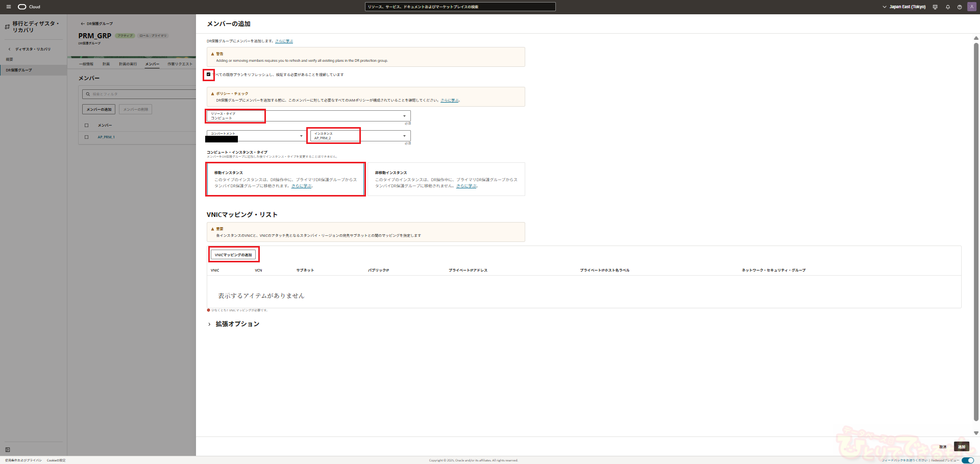The width and height of the screenshot is (980, 464).
Task: Click the back arrow to DR保護グループ
Action: 83,23
